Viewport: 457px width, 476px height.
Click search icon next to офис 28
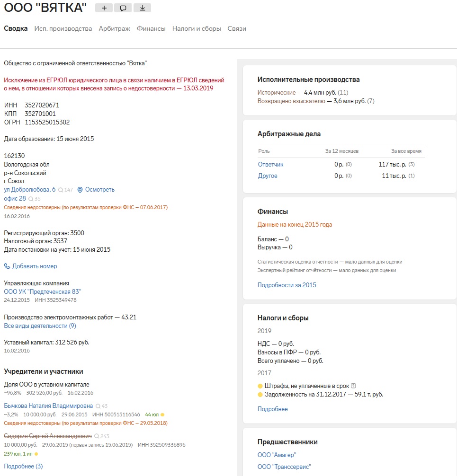[31, 199]
